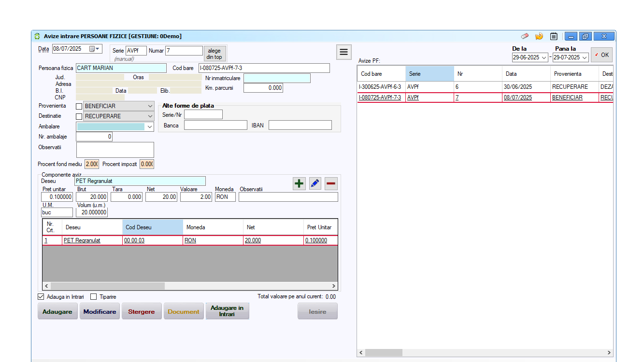The image size is (644, 362).
Task: Click right arrow of components table scrollbar
Action: 333,286
